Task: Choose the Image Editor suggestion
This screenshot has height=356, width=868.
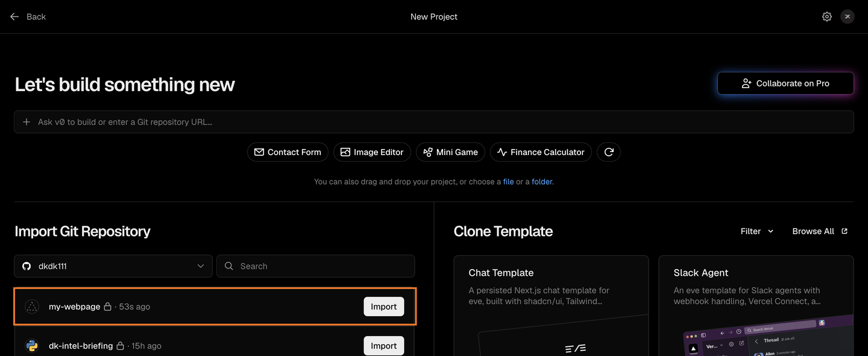Action: pos(372,152)
